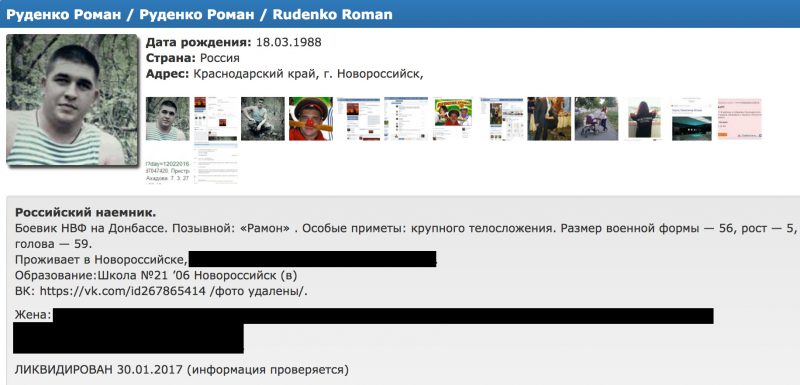This screenshot has width=800, height=385.
Task: Click the ЛИКВИДИРОВАН 30.01.2017 status line
Action: [182, 369]
